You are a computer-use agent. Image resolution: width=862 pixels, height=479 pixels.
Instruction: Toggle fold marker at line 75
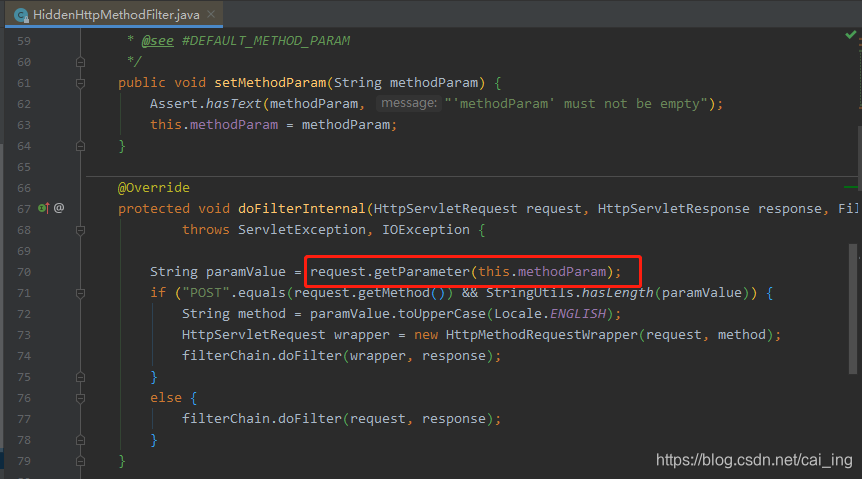point(80,377)
